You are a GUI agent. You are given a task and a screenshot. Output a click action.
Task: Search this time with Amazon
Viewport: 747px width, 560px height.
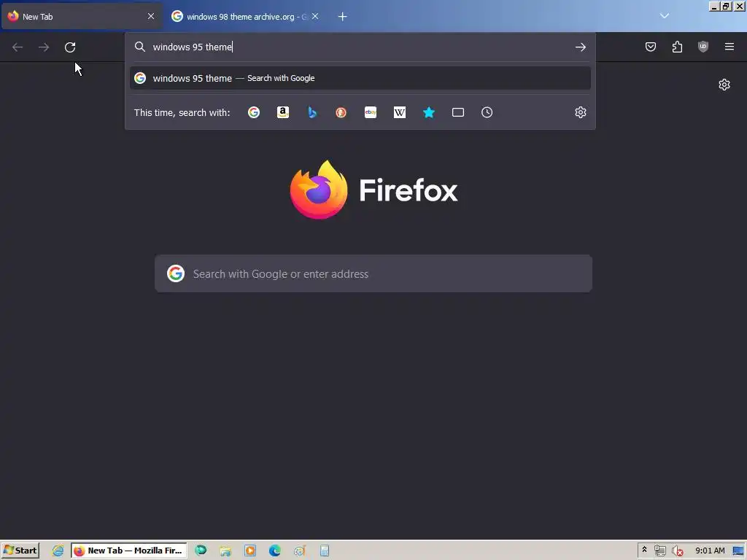pos(283,112)
